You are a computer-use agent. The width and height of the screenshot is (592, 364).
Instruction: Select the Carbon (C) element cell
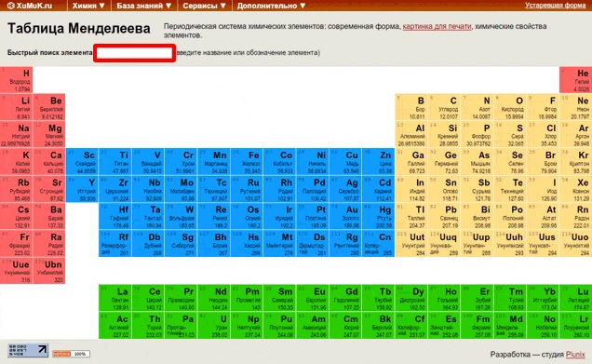pos(444,107)
